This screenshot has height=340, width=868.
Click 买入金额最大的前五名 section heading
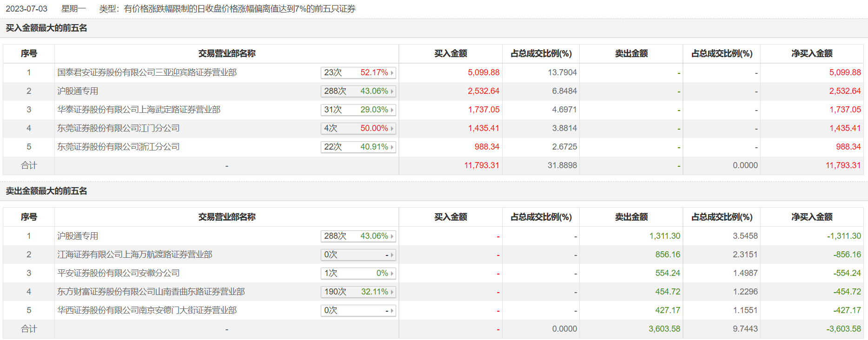pyautogui.click(x=46, y=28)
